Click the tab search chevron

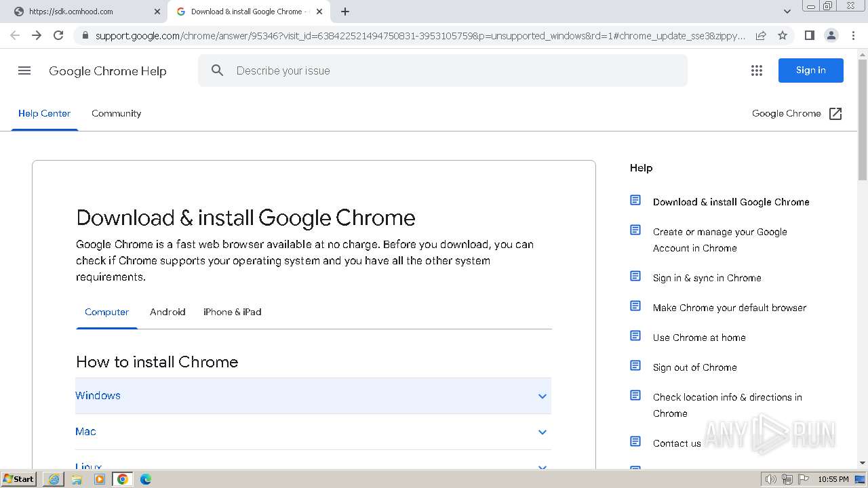click(787, 12)
